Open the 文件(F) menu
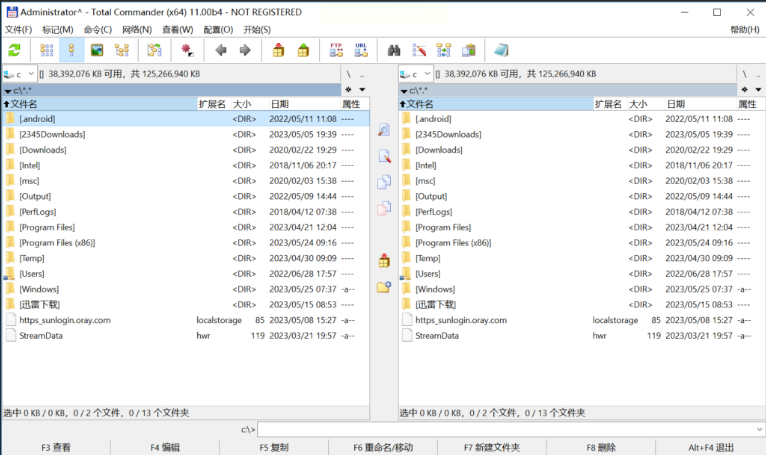 (x=19, y=30)
